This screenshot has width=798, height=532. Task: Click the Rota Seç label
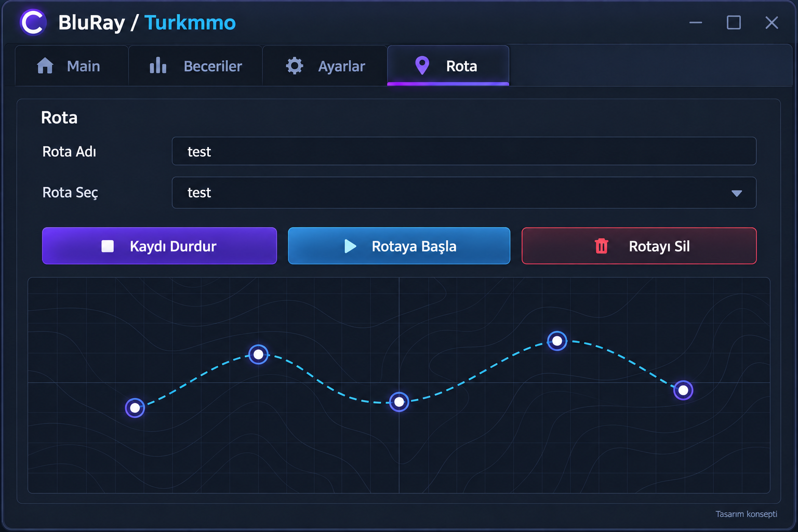pos(70,193)
